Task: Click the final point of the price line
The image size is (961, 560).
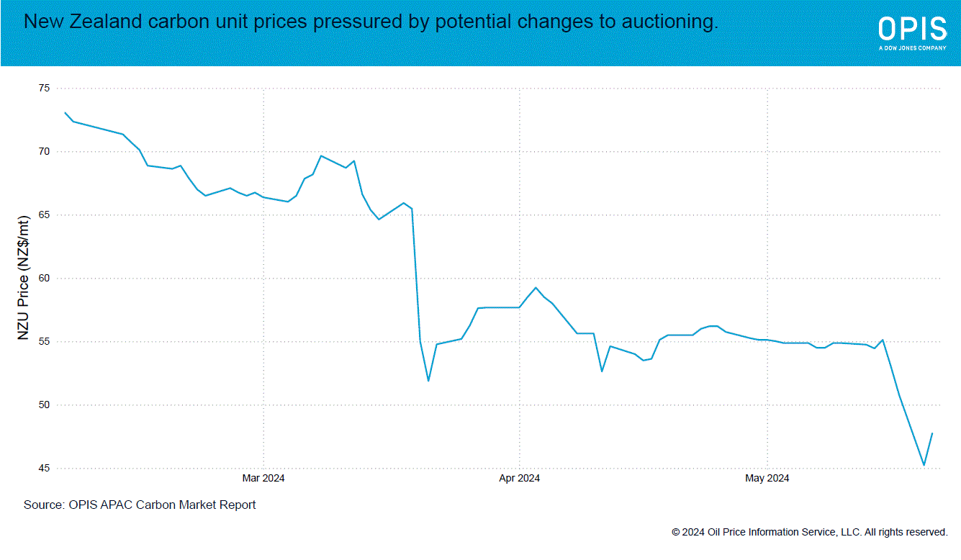Action: coord(932,433)
